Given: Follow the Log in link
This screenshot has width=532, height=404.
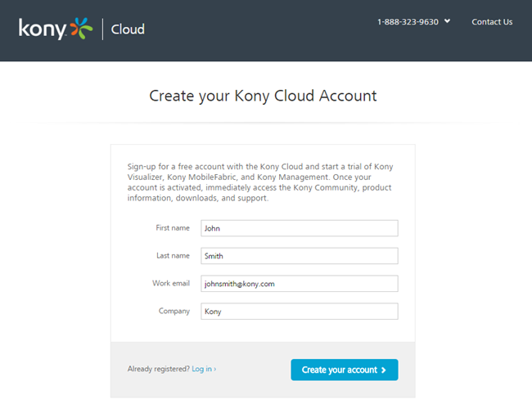Looking at the screenshot, I should [x=202, y=370].
